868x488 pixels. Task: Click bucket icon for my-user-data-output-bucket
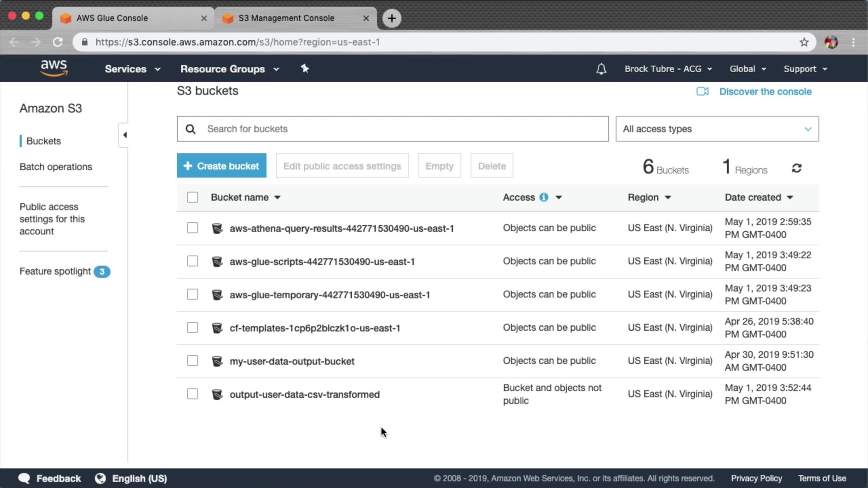tap(217, 361)
